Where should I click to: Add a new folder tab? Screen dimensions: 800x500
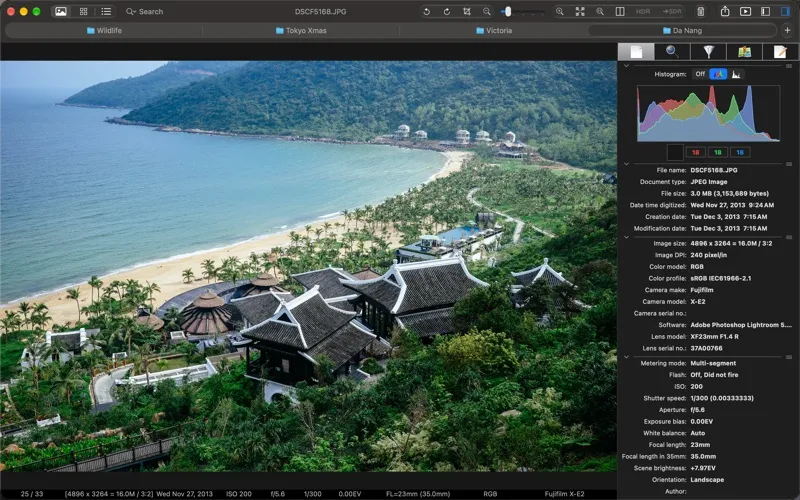tap(787, 30)
